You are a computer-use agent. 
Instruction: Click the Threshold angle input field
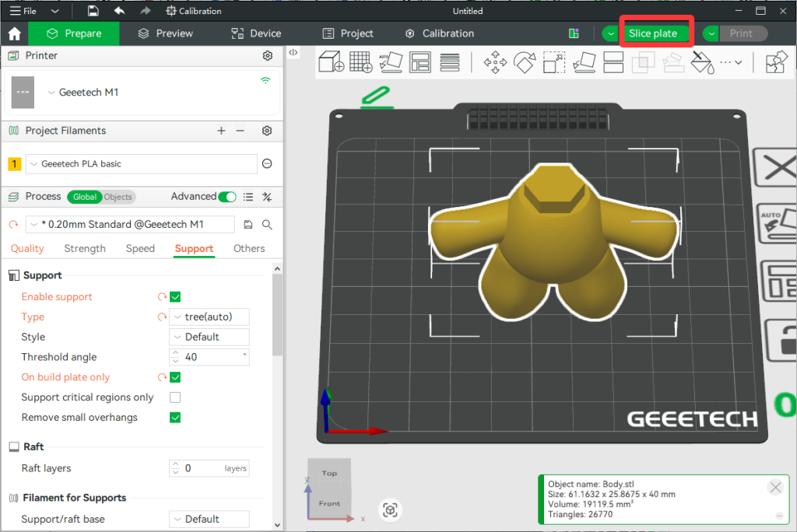click(x=211, y=357)
